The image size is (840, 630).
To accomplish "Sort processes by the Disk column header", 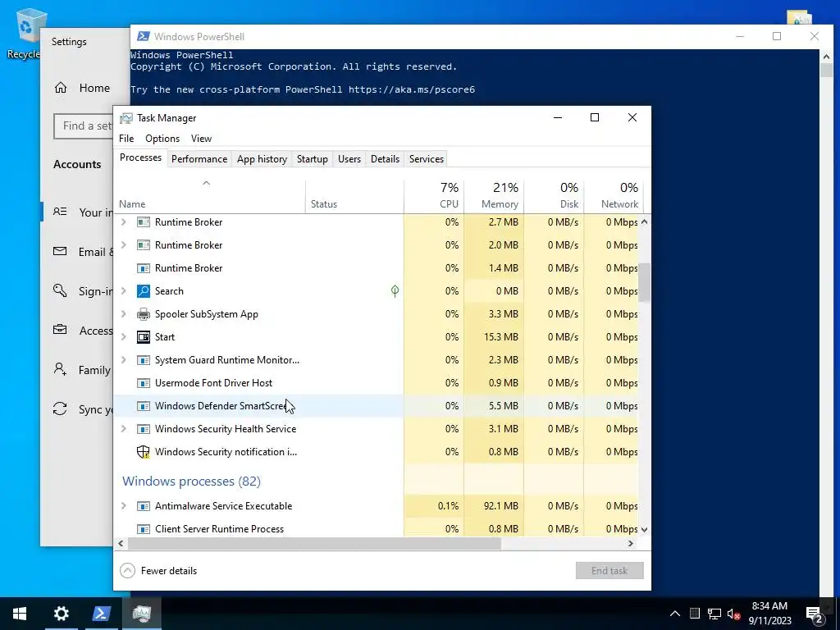I will [554, 196].
